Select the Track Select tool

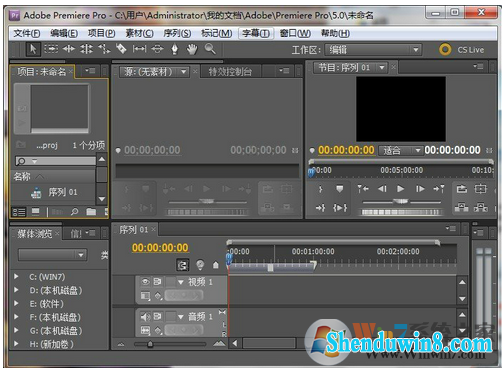click(x=51, y=49)
